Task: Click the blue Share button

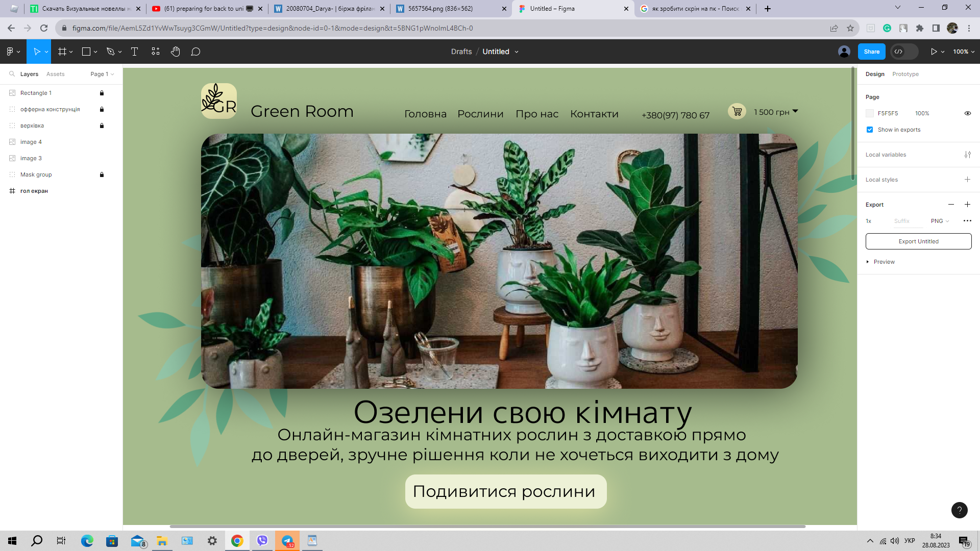Action: [871, 52]
